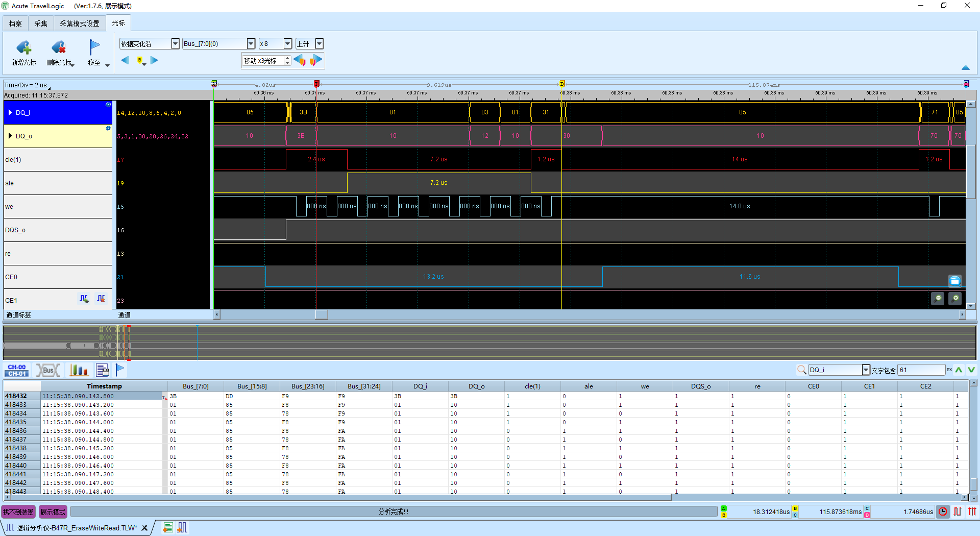Open the Bus_[7:0](0) dropdown
The height and width of the screenshot is (536, 980).
[x=251, y=44]
